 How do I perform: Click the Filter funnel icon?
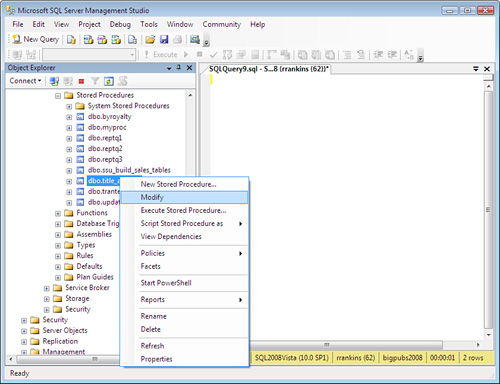pyautogui.click(x=95, y=81)
